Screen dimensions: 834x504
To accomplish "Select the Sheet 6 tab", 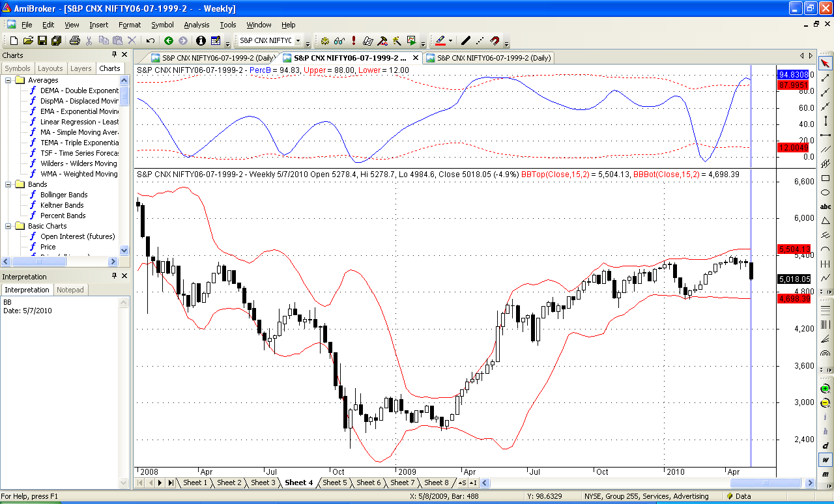I will click(368, 483).
